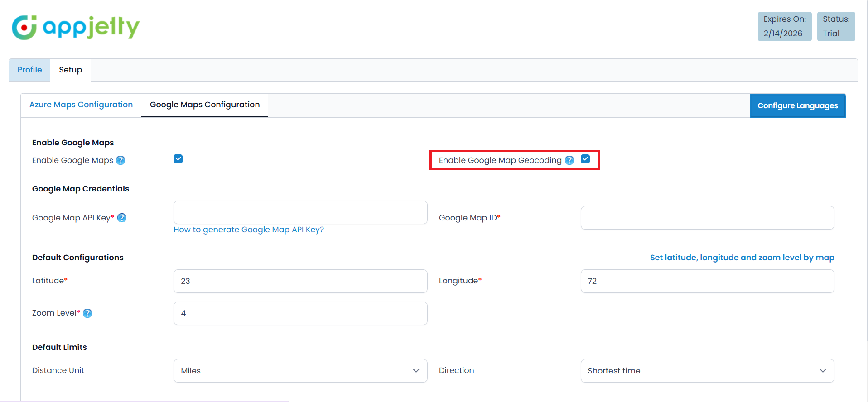Click help icon next to Enable Google Maps
868x402 pixels.
(x=121, y=160)
